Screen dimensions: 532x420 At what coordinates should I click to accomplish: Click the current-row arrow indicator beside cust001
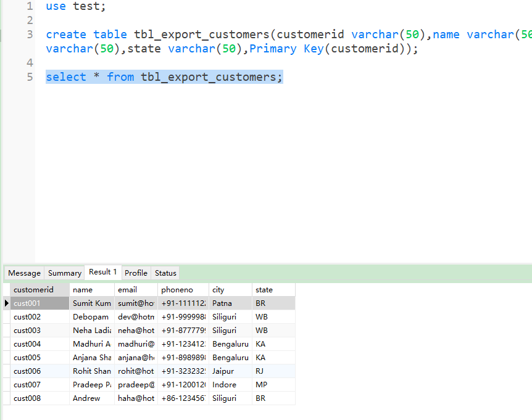pos(6,303)
